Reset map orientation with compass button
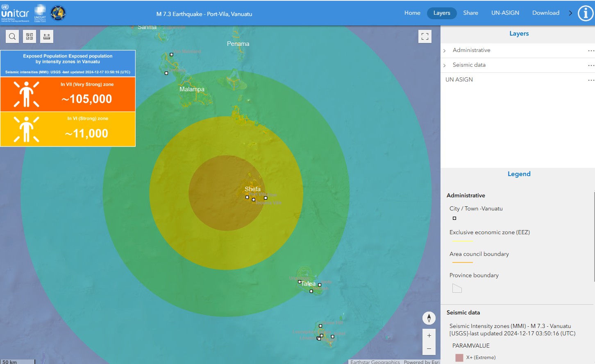The width and height of the screenshot is (595, 364). [x=429, y=318]
